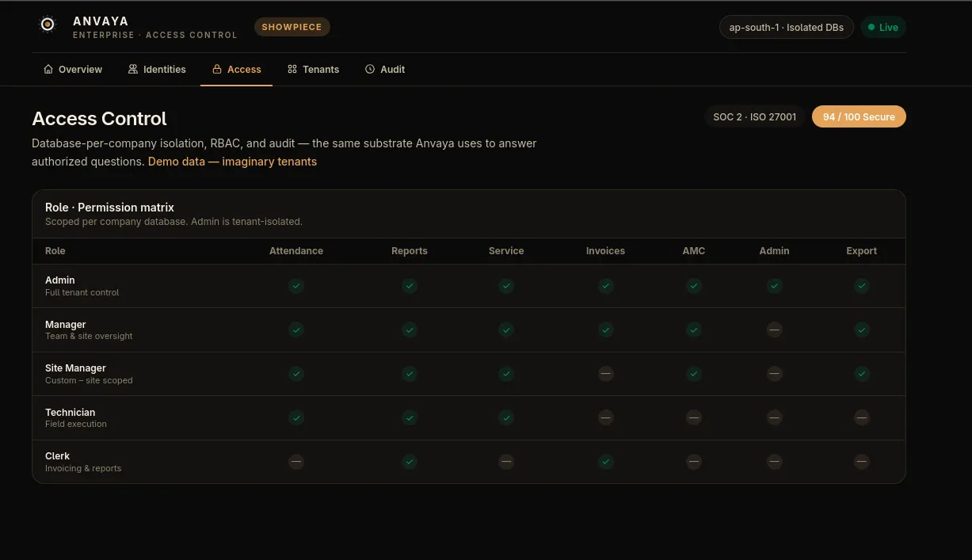The width and height of the screenshot is (972, 560).
Task: Click the Live status indicator
Action: [882, 27]
